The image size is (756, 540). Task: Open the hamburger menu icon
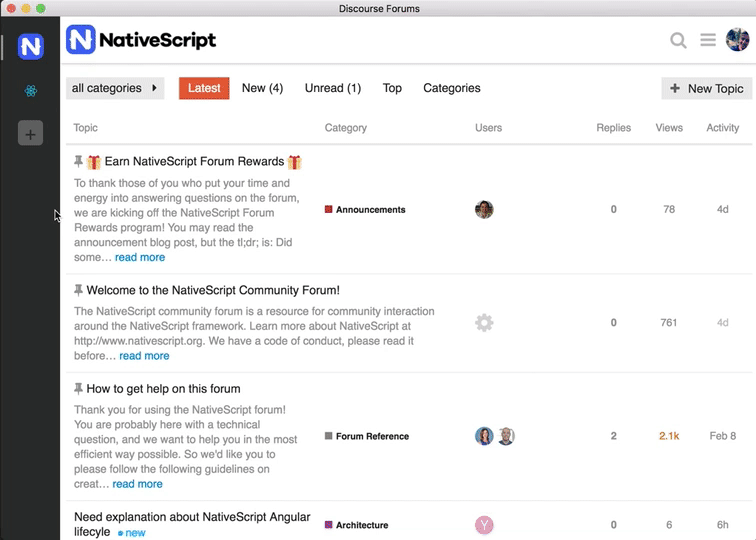click(x=708, y=40)
